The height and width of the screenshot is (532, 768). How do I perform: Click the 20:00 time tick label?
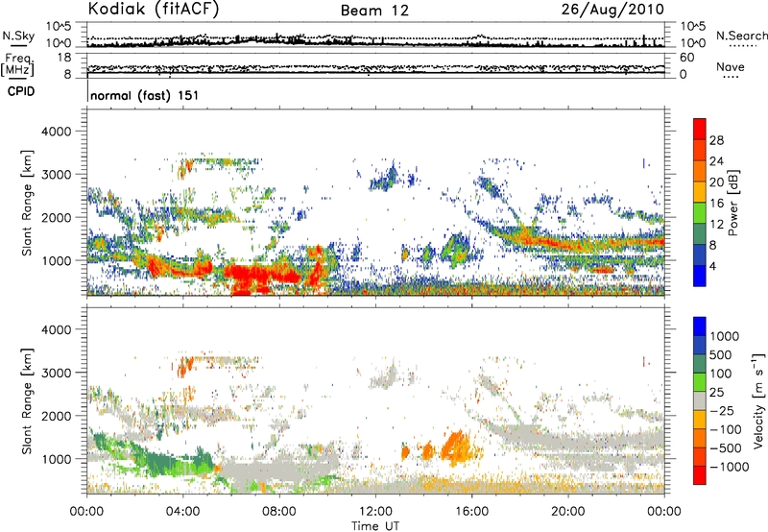pyautogui.click(x=567, y=512)
